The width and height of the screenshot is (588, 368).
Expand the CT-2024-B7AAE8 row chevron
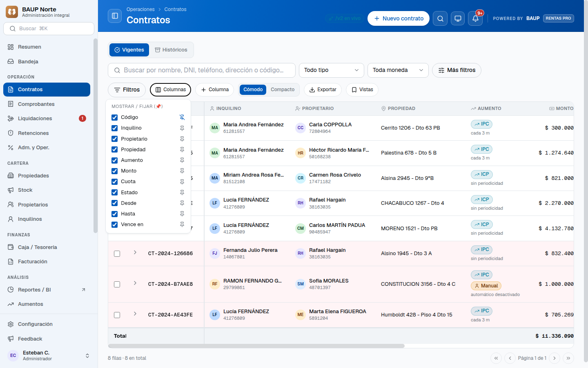[135, 283]
